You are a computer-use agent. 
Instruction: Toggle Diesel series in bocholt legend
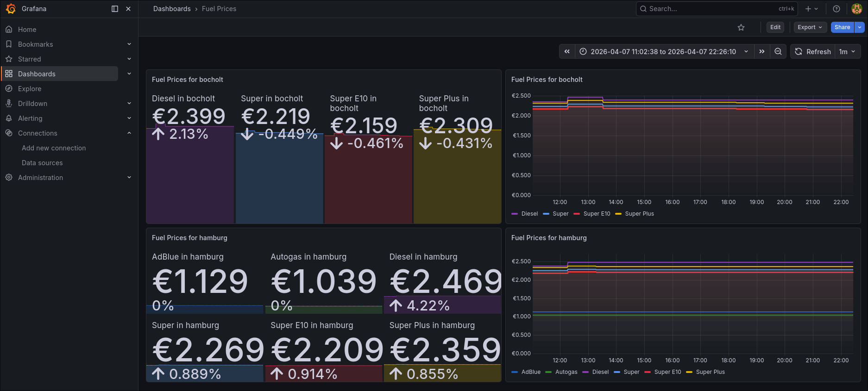coord(529,214)
